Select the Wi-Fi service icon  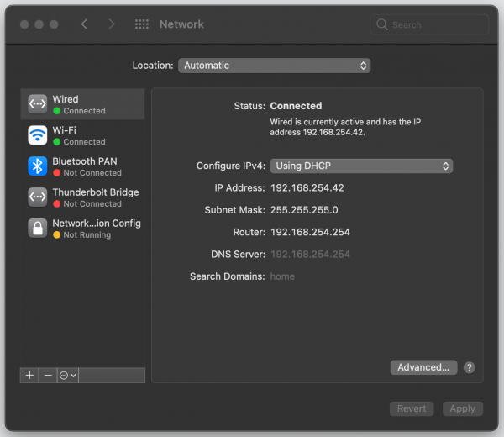point(37,135)
